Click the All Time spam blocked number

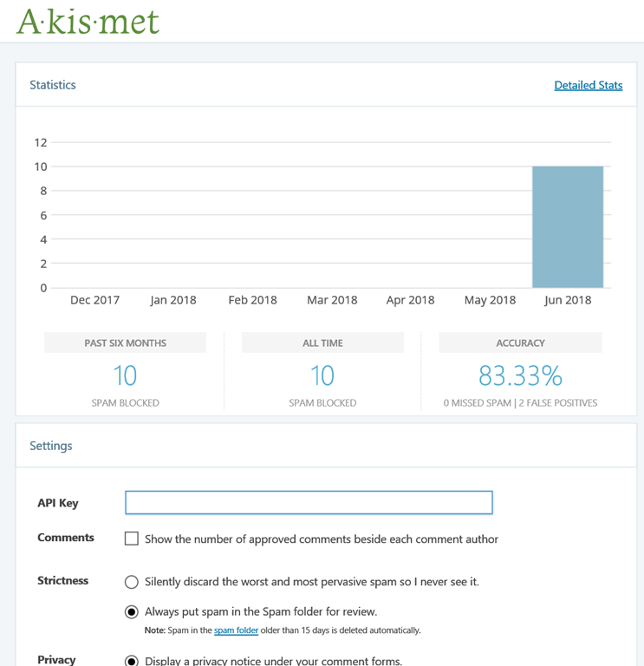coord(322,375)
